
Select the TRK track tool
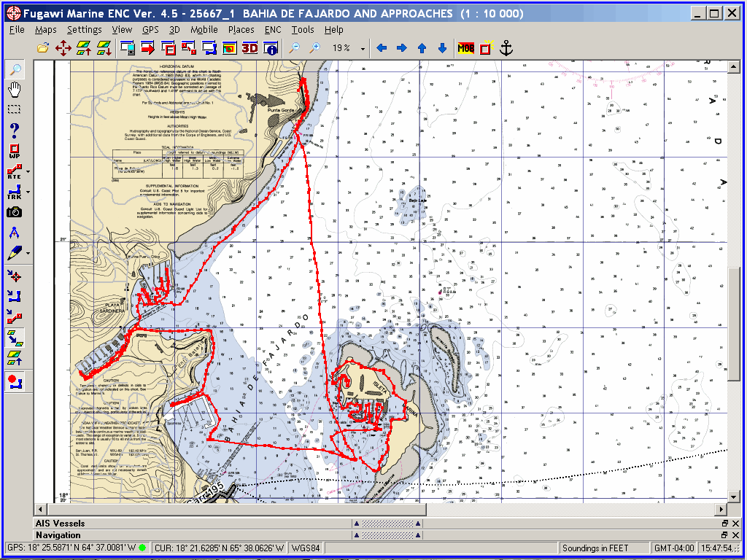click(14, 192)
